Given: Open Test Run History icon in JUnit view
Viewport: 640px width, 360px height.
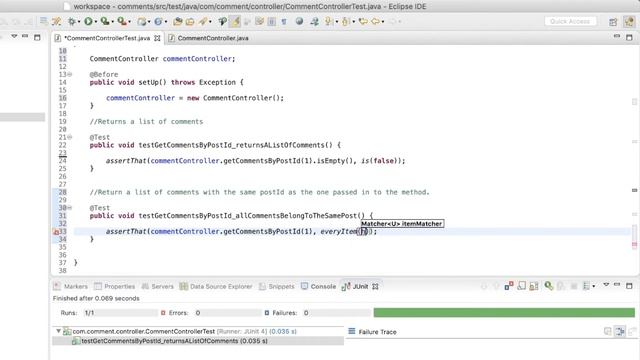Looking at the screenshot, I should (x=586, y=286).
